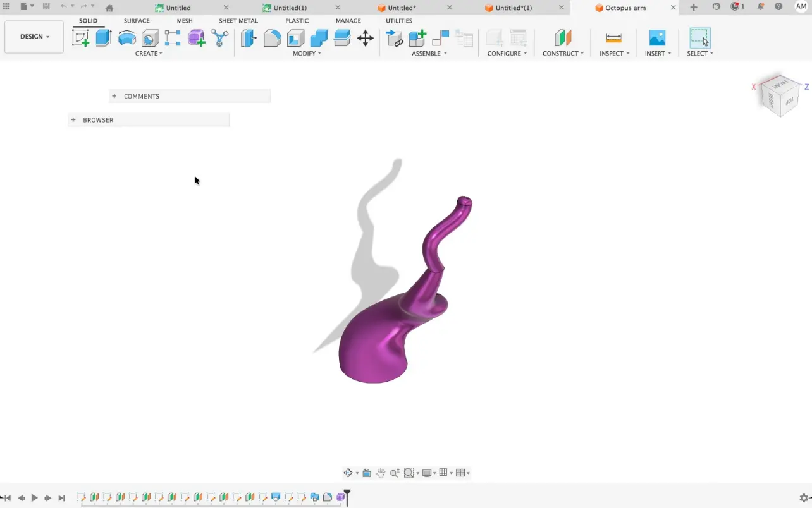Open the MODIFY dropdown menu
Screen dimensions: 812x508
307,53
